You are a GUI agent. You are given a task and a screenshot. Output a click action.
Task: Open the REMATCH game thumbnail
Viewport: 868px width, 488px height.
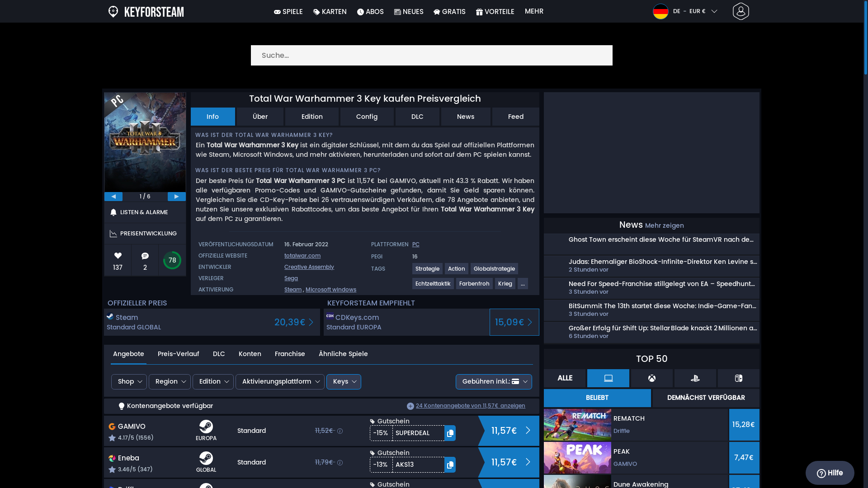coord(577,425)
